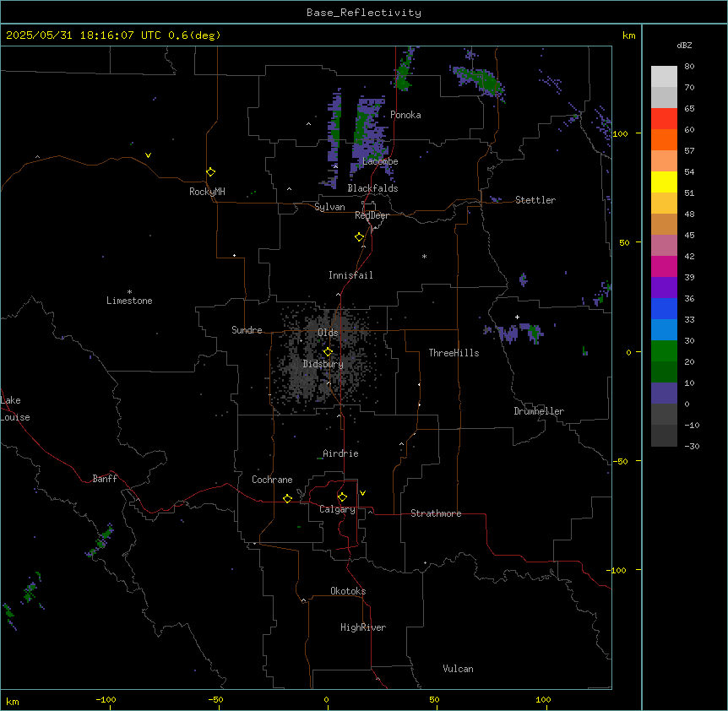Screen dimensions: 728x711
Task: Click the yellow 54 dBZ legend swatch
Action: (664, 182)
